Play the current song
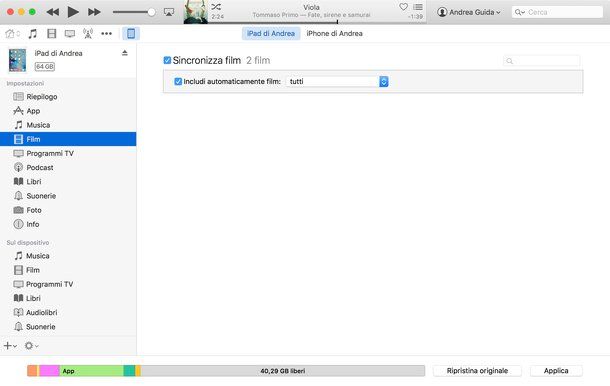 coord(73,12)
